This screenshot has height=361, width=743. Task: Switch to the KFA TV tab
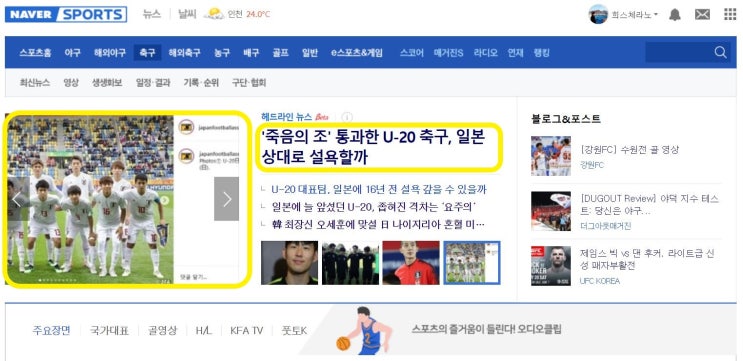[246, 330]
